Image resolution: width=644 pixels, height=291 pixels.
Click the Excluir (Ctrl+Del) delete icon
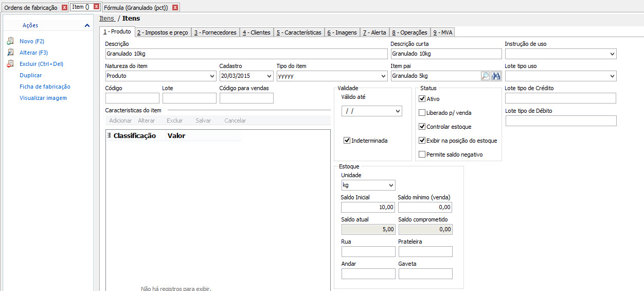10,64
